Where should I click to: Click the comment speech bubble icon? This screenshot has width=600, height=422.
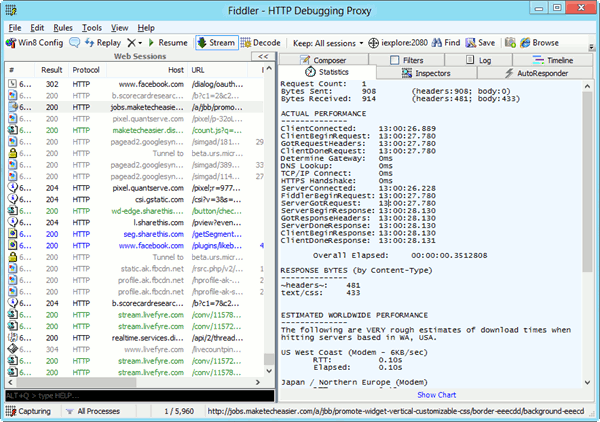pos(74,42)
